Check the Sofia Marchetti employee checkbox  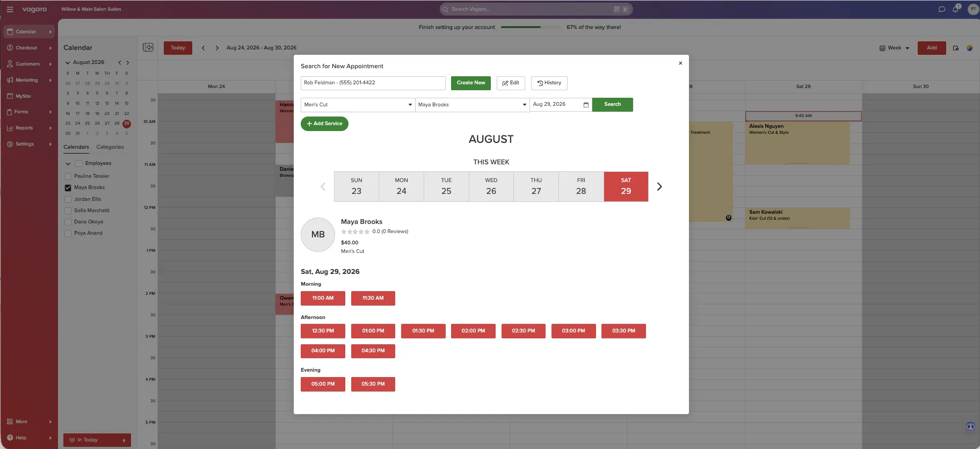click(68, 211)
